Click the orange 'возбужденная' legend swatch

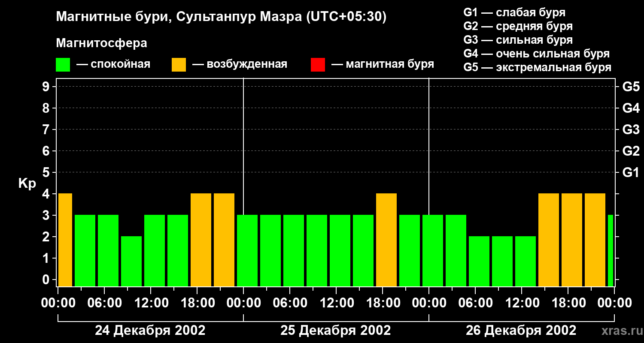point(179,65)
